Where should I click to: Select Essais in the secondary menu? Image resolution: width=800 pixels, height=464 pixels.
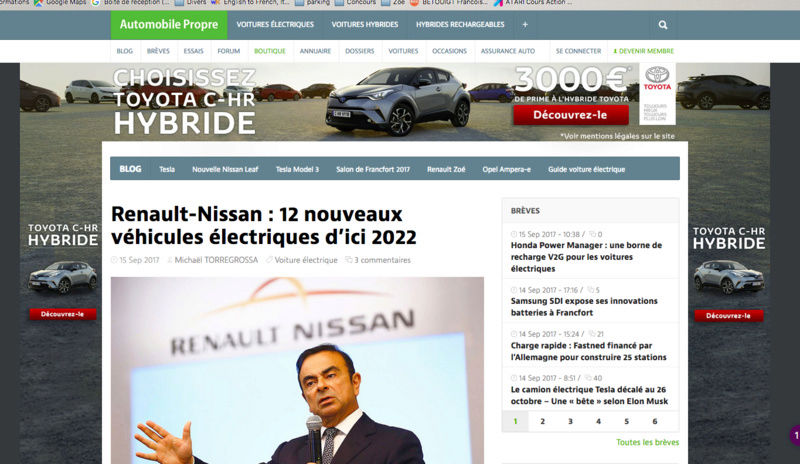193,51
